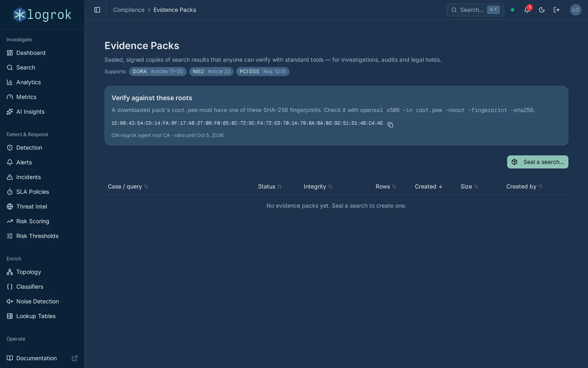This screenshot has width=588, height=368.
Task: Click the logout icon
Action: point(557,10)
